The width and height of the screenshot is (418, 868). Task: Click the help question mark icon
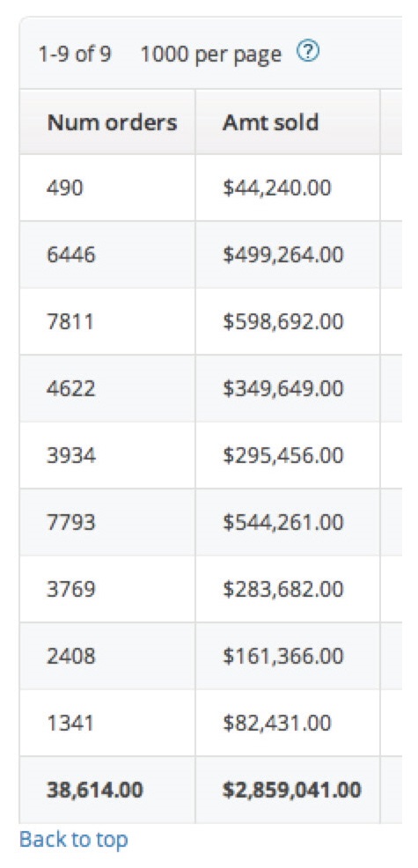tap(309, 53)
